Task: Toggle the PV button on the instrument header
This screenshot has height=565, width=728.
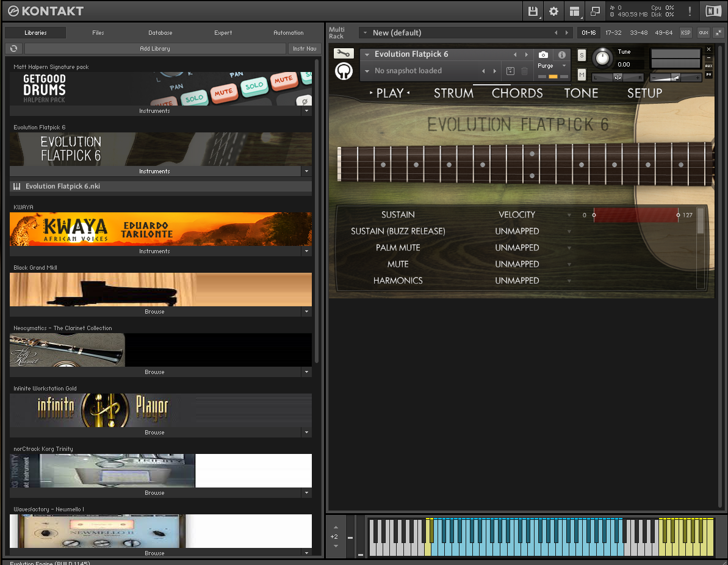Action: 708,74
